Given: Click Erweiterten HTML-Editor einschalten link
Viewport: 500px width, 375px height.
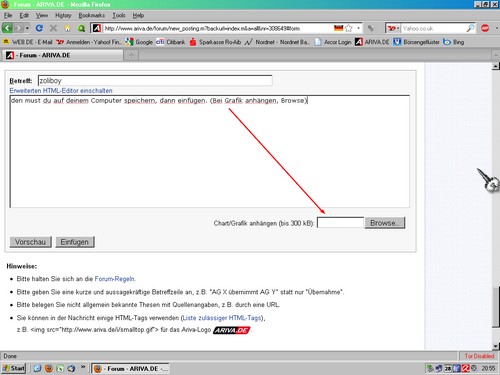Looking at the screenshot, I should [x=61, y=91].
